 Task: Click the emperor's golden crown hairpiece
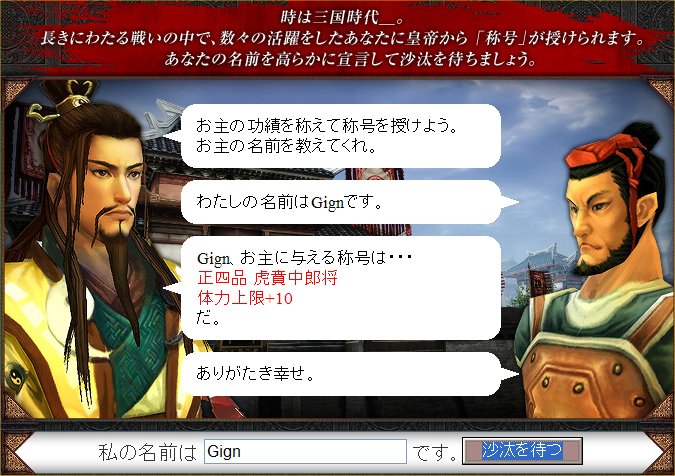pyautogui.click(x=65, y=100)
